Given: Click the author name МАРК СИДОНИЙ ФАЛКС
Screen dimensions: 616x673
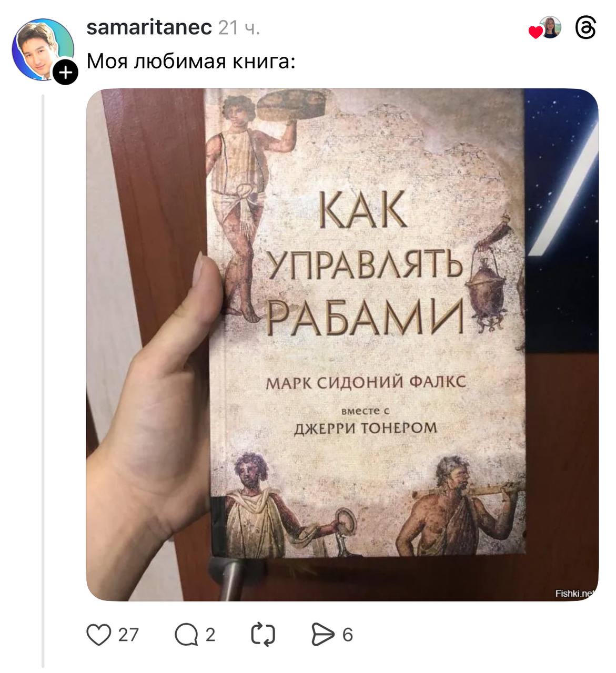Looking at the screenshot, I should 366,381.
